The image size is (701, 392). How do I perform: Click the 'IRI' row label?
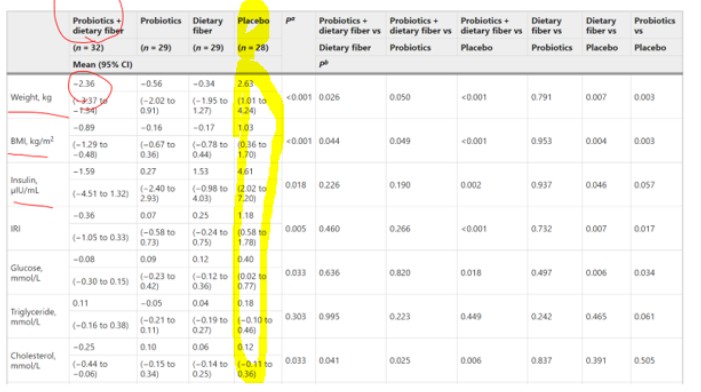(15, 229)
